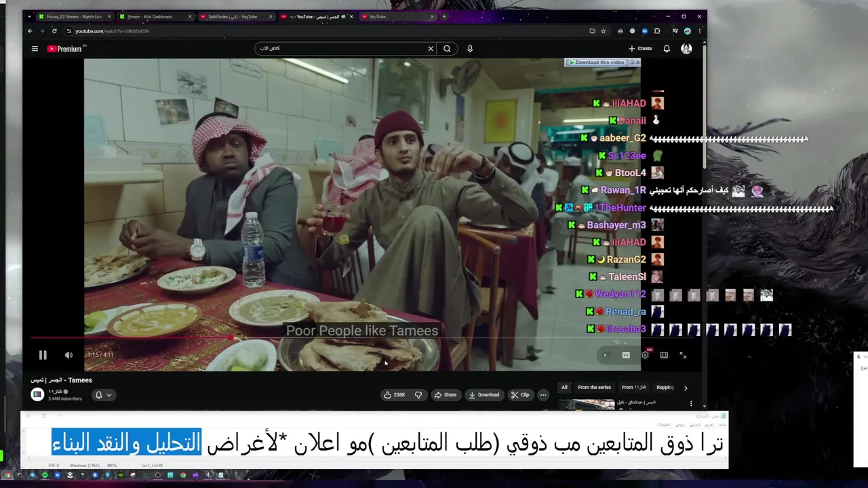This screenshot has height=488, width=868.
Task: Click chat username TaleenSl
Action: (627, 277)
